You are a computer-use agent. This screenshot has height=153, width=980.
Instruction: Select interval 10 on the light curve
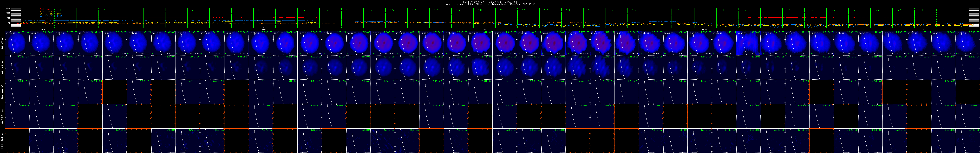coord(264,18)
